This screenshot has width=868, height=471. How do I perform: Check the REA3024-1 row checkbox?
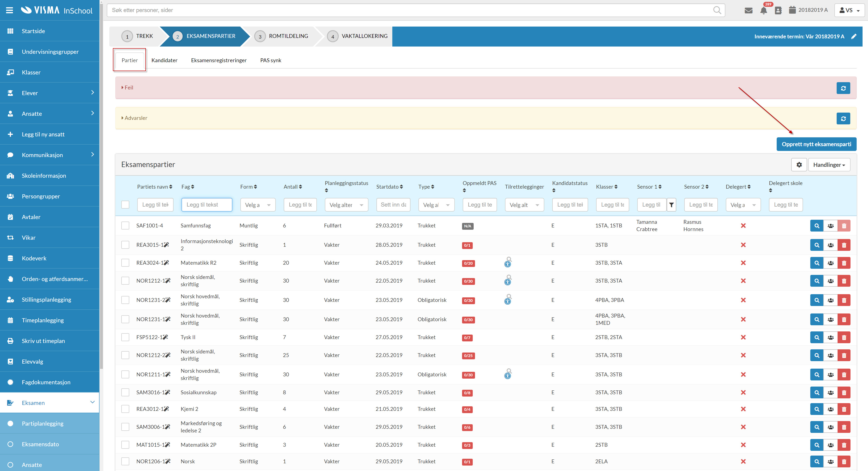tap(125, 263)
